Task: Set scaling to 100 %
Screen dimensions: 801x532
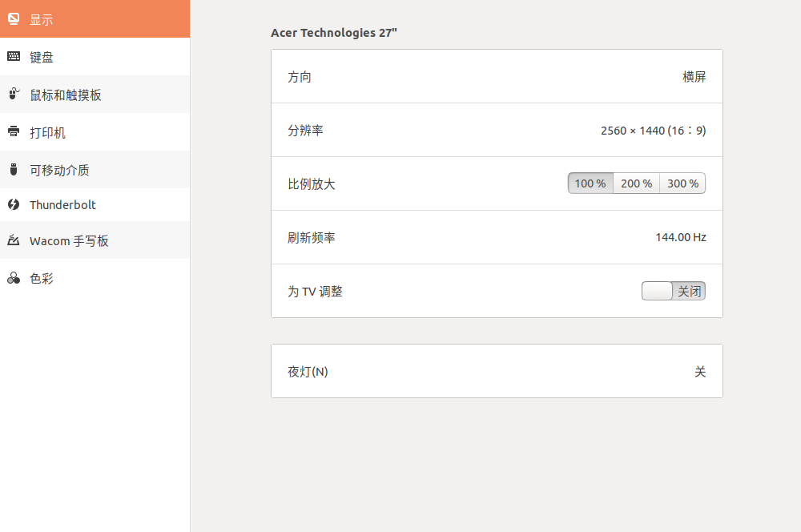Action: tap(590, 183)
